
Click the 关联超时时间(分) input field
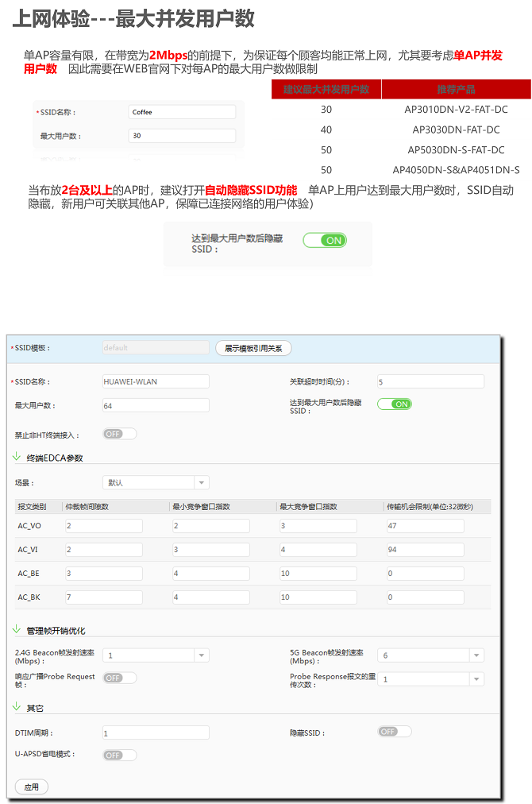pyautogui.click(x=430, y=381)
